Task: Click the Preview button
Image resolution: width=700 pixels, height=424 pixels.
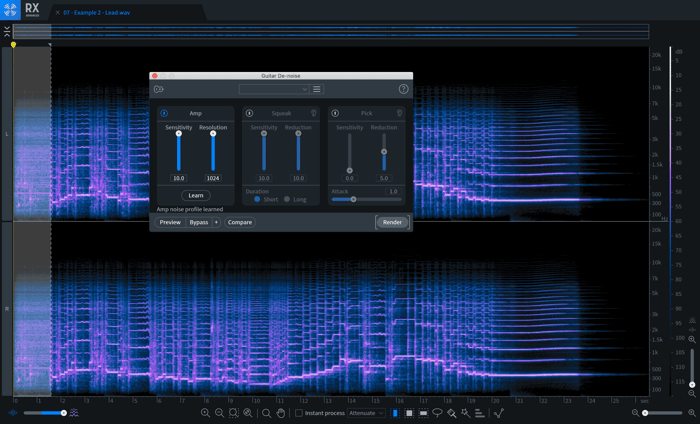Action: (170, 222)
